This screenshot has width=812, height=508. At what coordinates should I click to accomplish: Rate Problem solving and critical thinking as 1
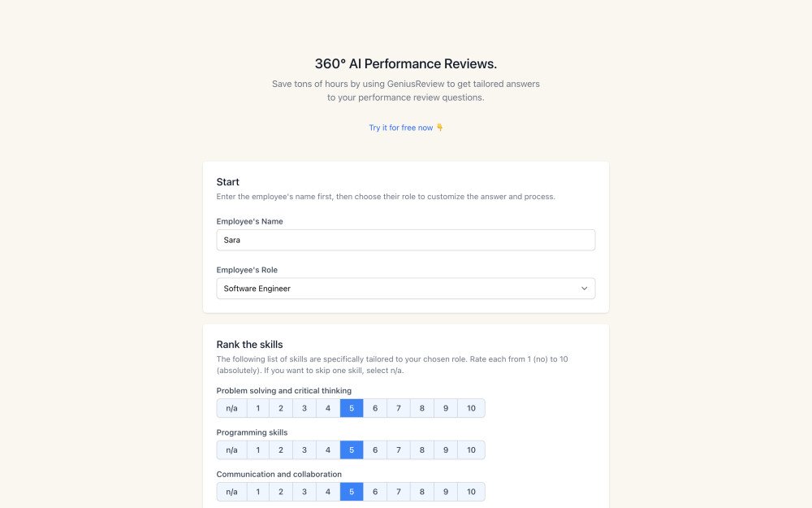coord(258,408)
